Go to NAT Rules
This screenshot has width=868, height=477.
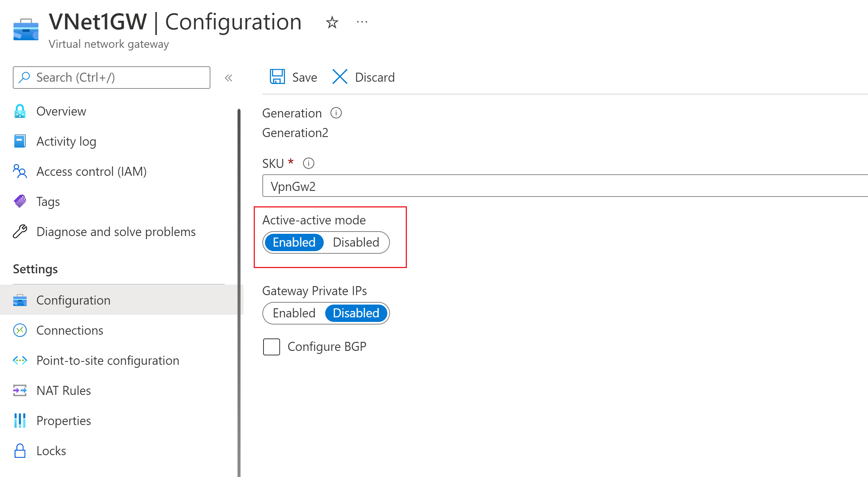click(x=64, y=391)
